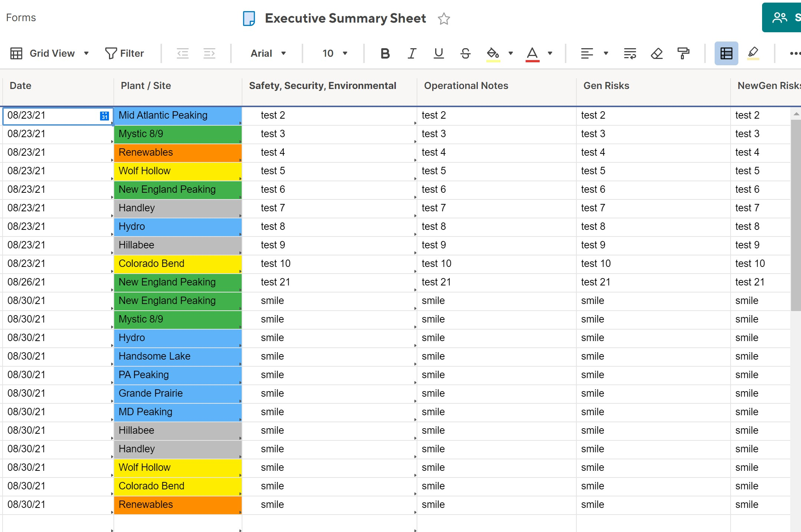Click the share people icon button
801x532 pixels.
pos(780,17)
